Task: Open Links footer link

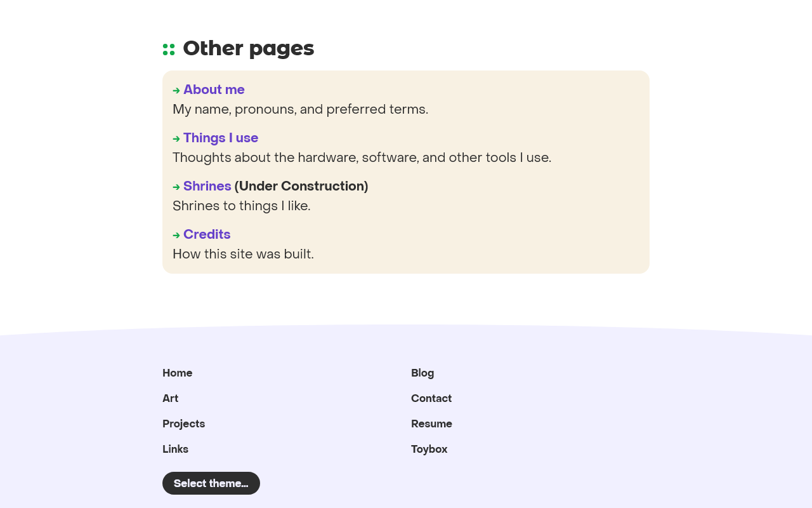Action: coord(176,449)
